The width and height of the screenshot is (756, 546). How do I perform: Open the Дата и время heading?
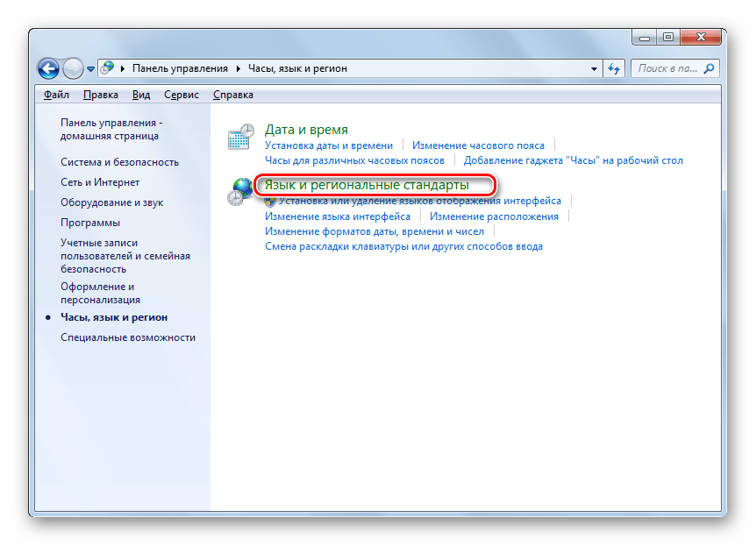tap(306, 130)
